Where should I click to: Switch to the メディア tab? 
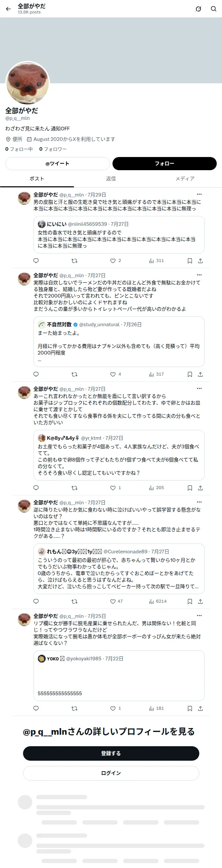185,179
